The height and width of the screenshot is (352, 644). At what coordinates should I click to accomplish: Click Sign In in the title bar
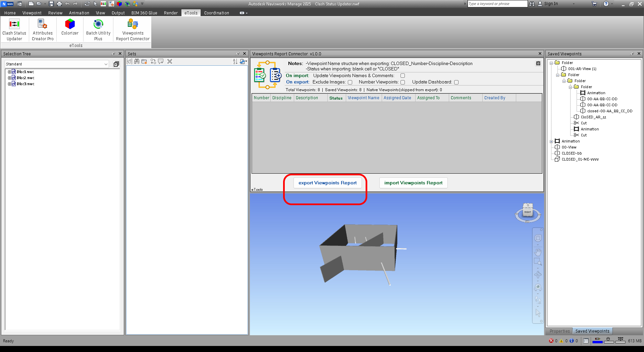[551, 4]
